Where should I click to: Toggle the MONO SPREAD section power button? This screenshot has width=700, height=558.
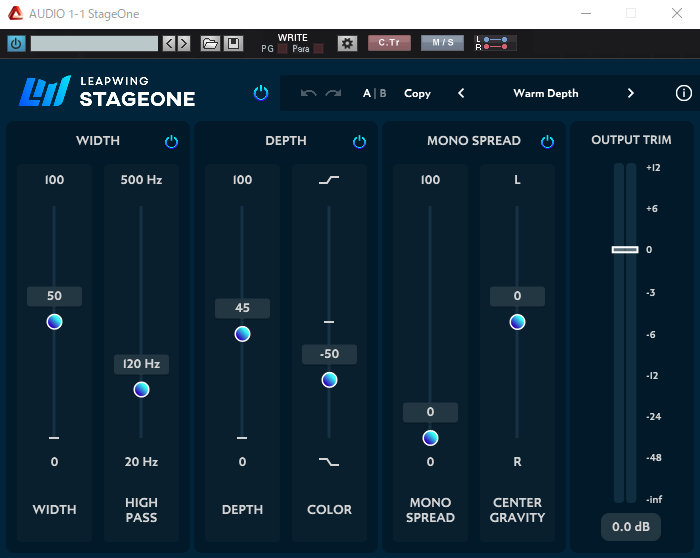[x=547, y=142]
